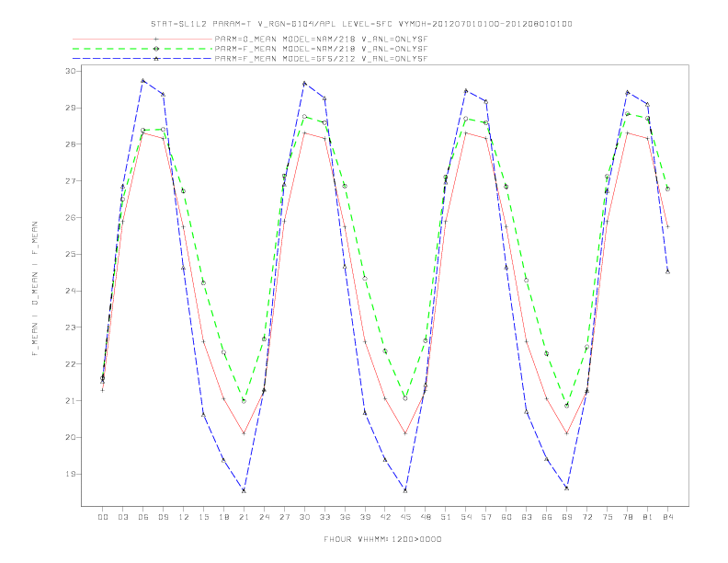This screenshot has height=563, width=728.
Task: Click the y-axis tick label 25
Action: 71,254
